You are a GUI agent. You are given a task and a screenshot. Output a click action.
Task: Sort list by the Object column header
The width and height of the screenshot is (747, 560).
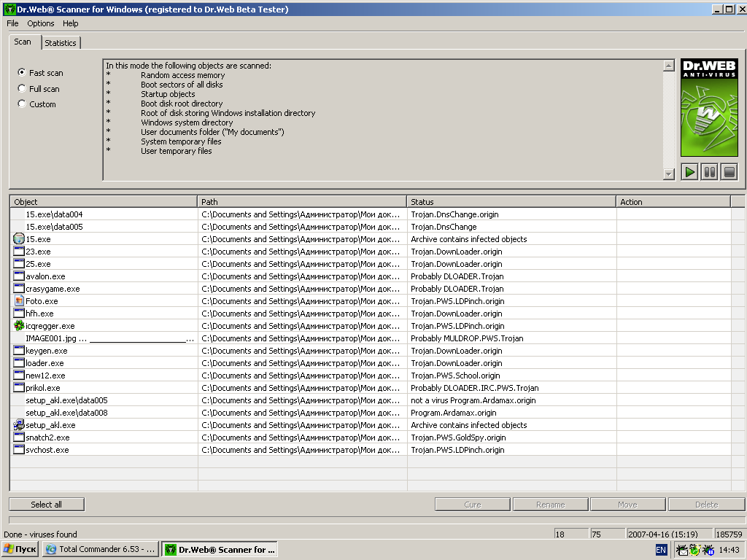pyautogui.click(x=104, y=202)
